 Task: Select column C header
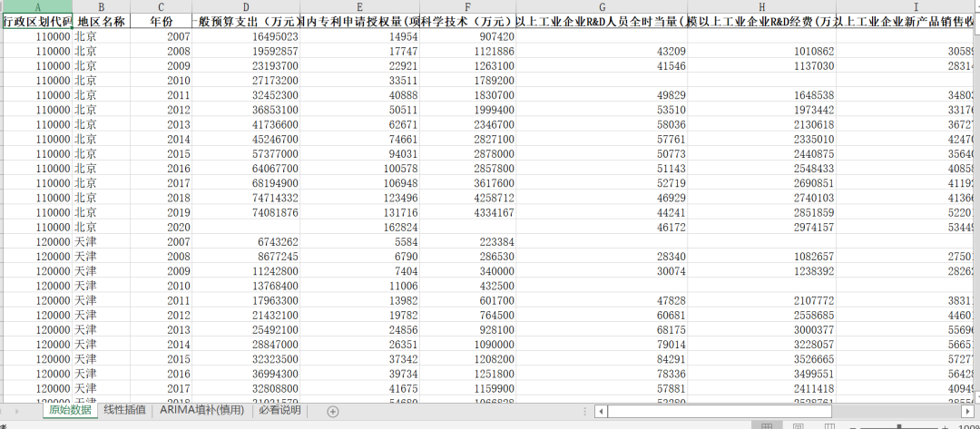162,7
